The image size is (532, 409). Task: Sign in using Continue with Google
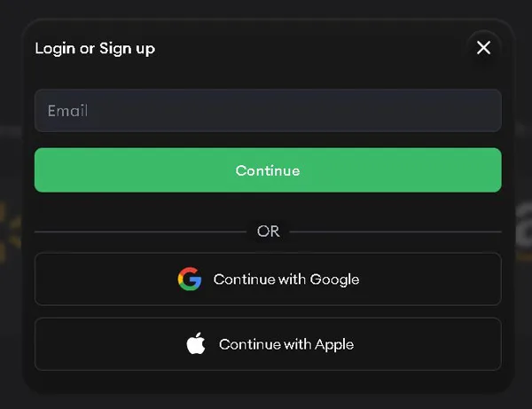click(x=268, y=279)
